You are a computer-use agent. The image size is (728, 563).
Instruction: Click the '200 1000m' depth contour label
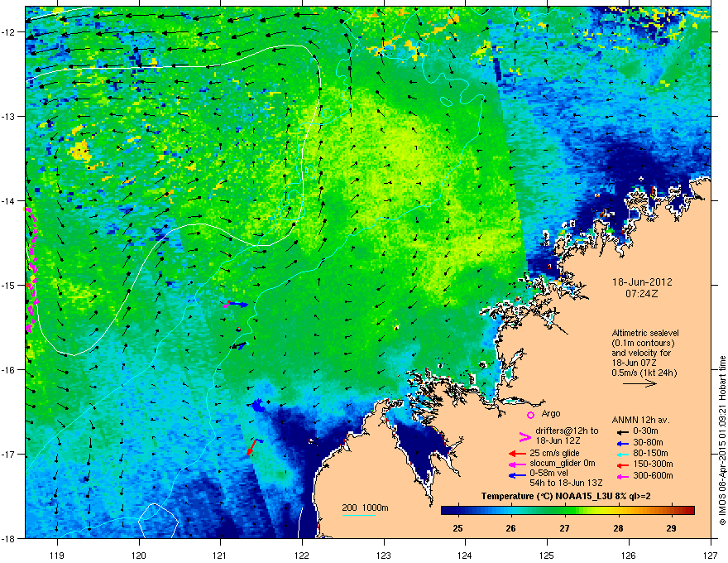[x=365, y=508]
